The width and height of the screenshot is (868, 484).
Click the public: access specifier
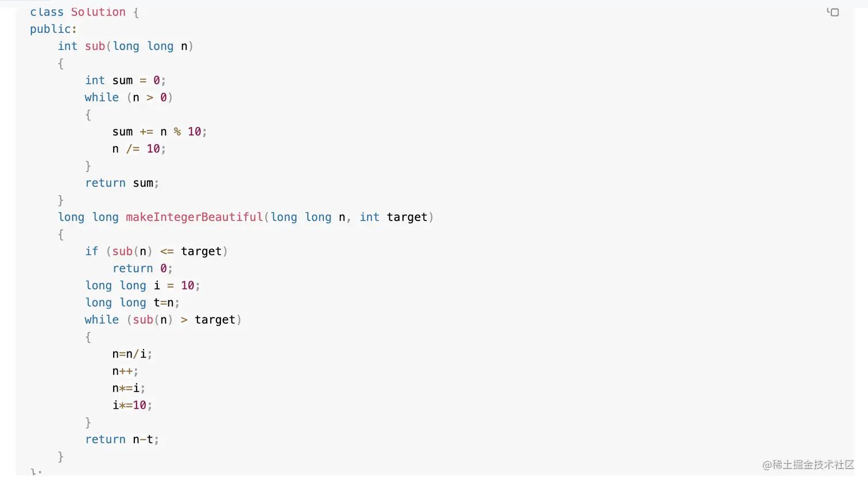(53, 29)
